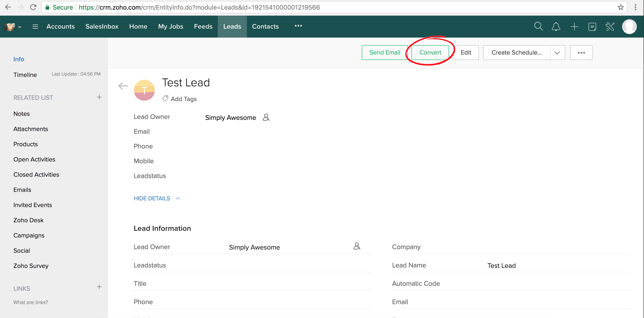This screenshot has width=644, height=318.
Task: Click the Convert button
Action: pyautogui.click(x=430, y=53)
